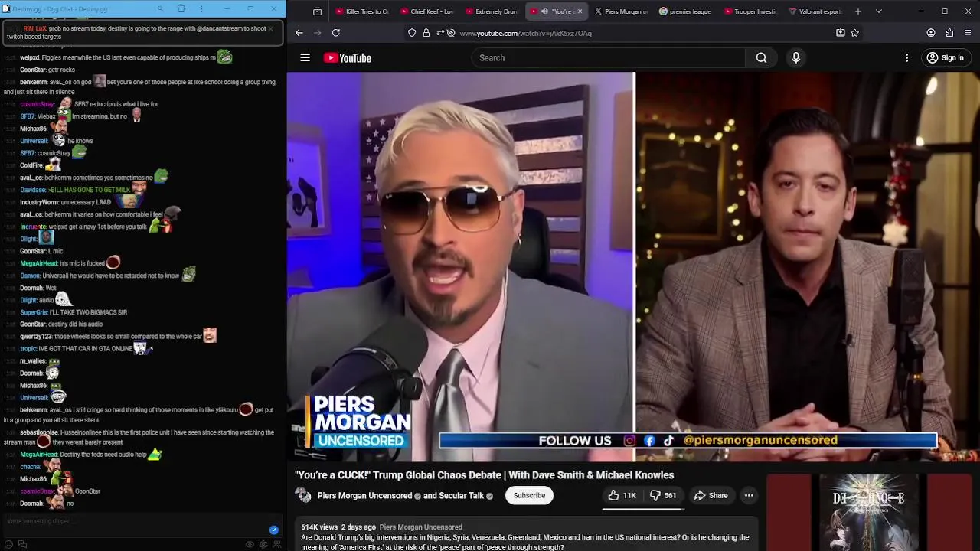Open Piers Morgan Uncensored channel link
Viewport: 980px width, 551px height.
[x=364, y=496]
